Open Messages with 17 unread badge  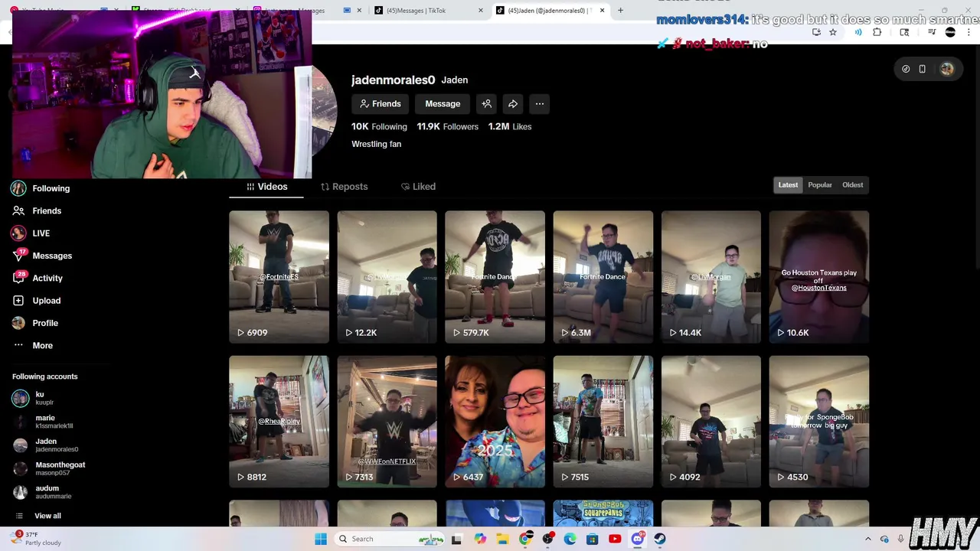pyautogui.click(x=42, y=256)
